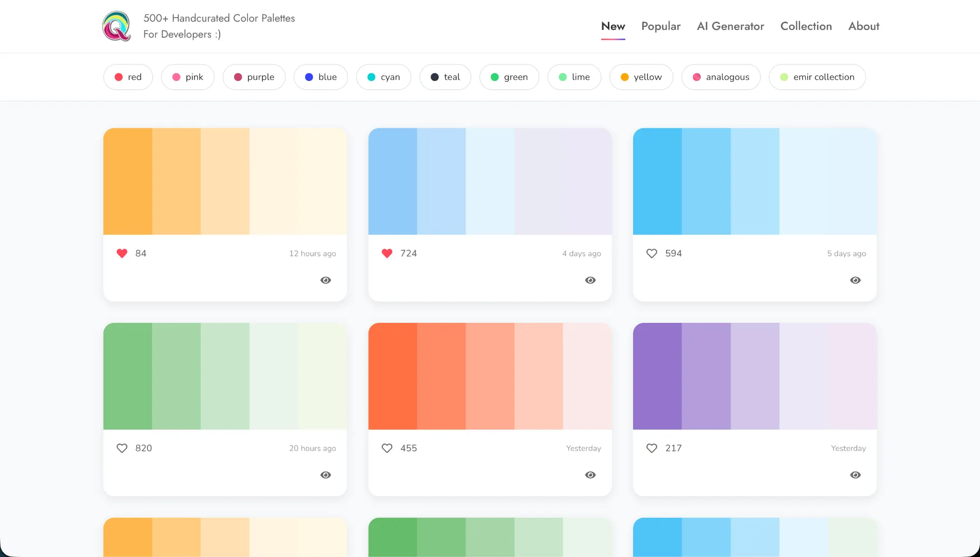980x557 pixels.
Task: Open the green palette thumbnail with 820 likes
Action: 225,376
